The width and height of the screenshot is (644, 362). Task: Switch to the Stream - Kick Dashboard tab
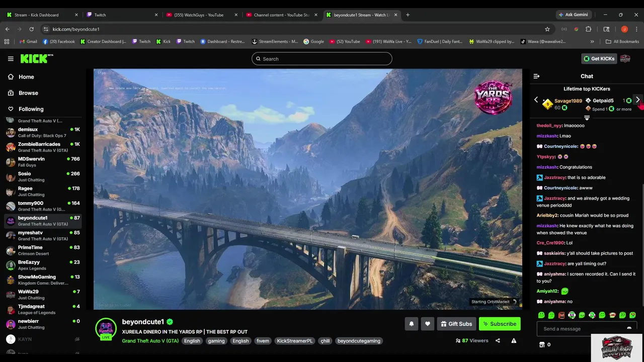tap(42, 15)
